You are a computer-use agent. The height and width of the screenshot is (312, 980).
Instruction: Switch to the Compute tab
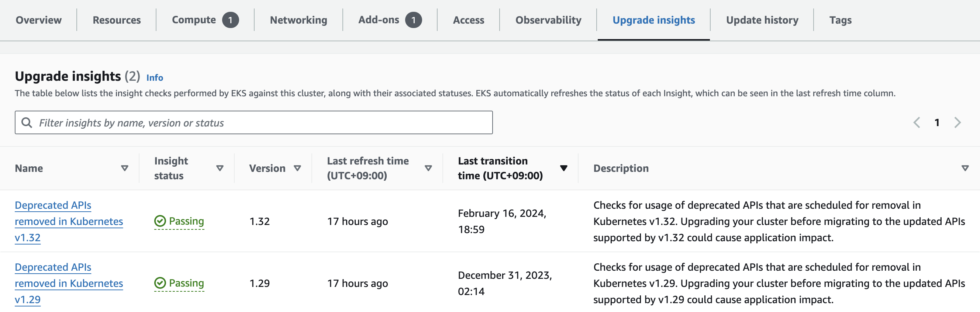pyautogui.click(x=205, y=20)
